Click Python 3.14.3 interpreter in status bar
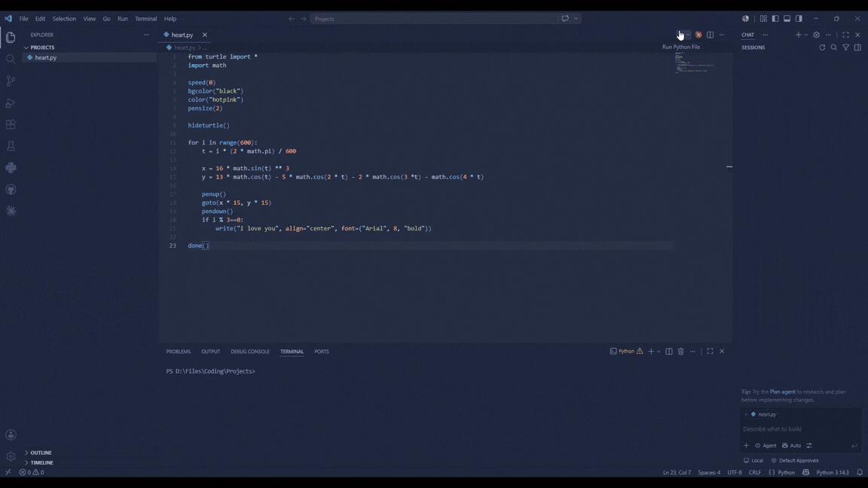The height and width of the screenshot is (488, 868). click(x=833, y=472)
